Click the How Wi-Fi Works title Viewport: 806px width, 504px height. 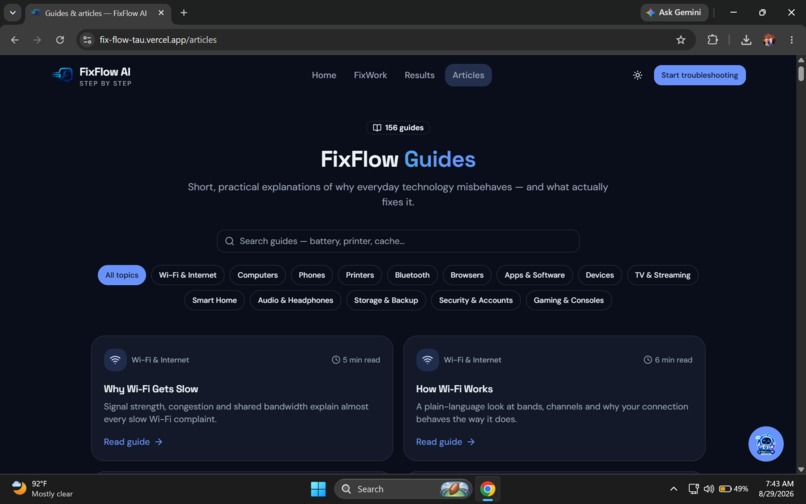454,389
